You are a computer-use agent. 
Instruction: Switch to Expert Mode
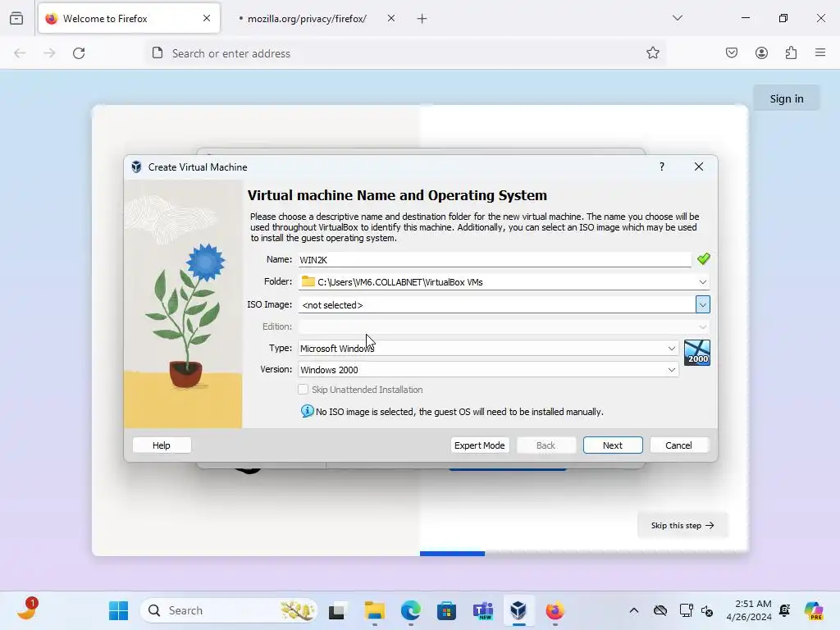coord(479,445)
